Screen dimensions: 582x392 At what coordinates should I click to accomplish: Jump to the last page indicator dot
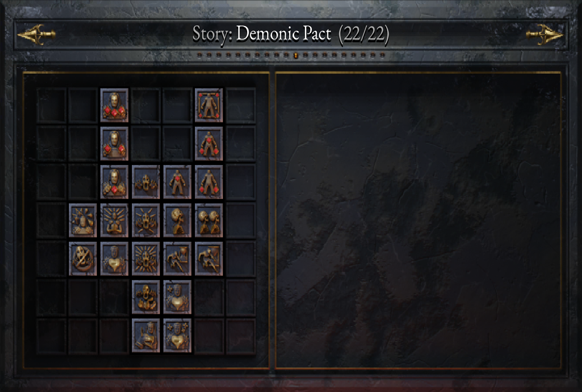pyautogui.click(x=382, y=55)
